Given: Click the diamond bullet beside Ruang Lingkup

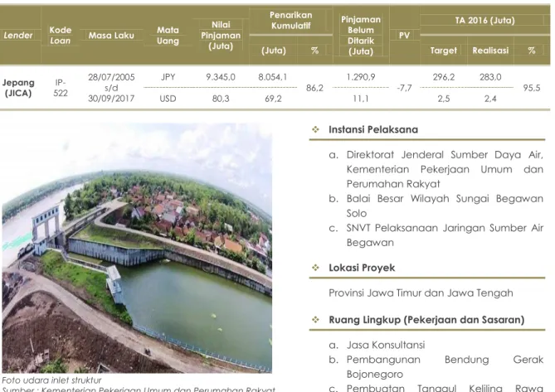Looking at the screenshot, I should (315, 320).
